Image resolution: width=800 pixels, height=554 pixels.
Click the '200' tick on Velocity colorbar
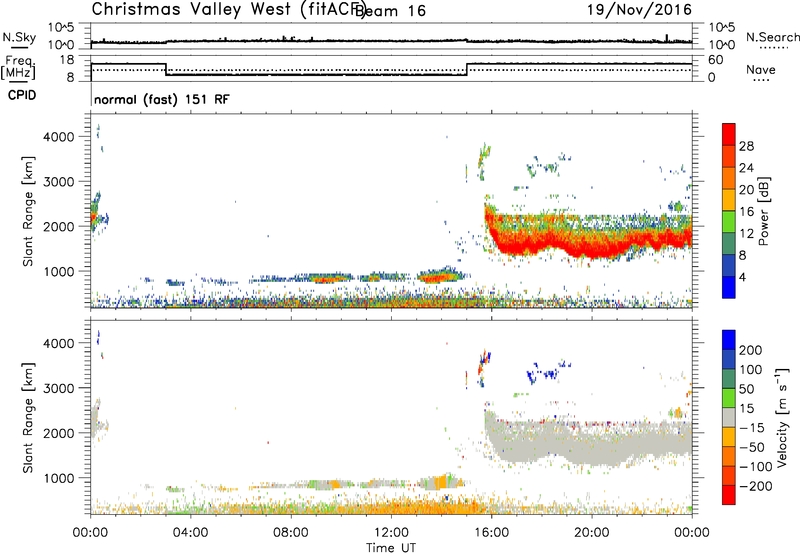pyautogui.click(x=751, y=350)
